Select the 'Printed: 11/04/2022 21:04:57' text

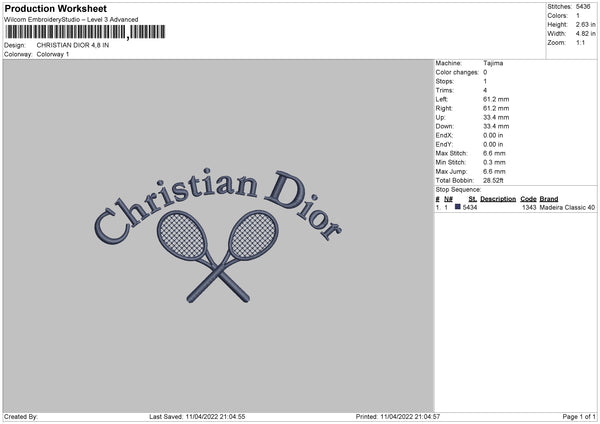click(398, 417)
